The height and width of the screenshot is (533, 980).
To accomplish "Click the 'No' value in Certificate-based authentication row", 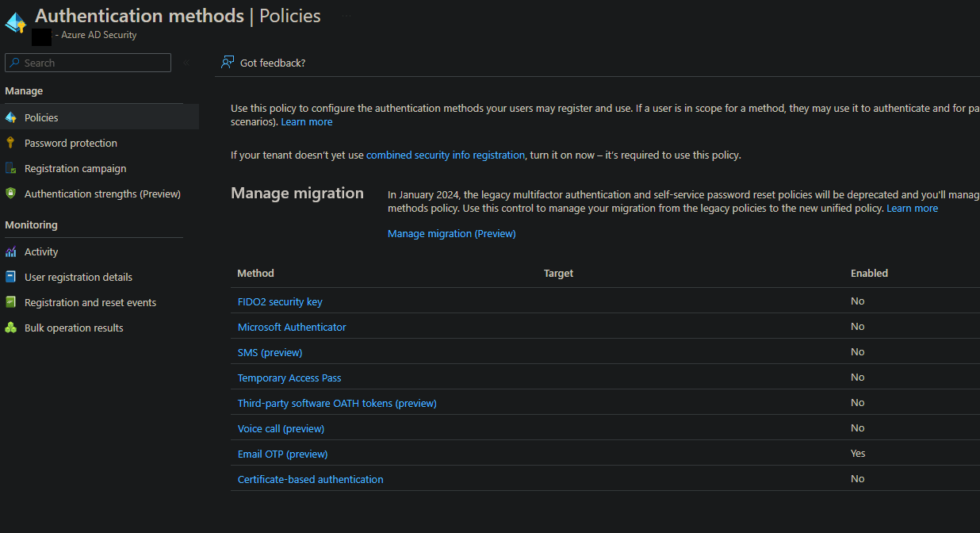I will [857, 479].
